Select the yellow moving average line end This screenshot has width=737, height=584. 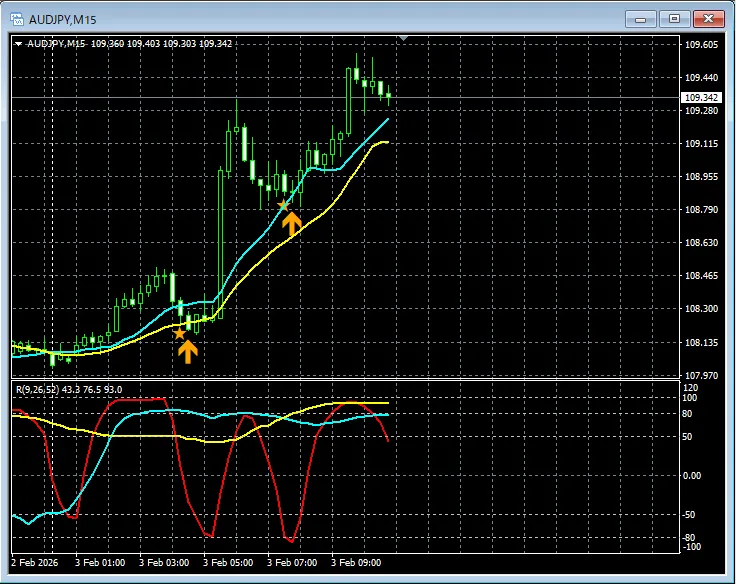point(386,143)
